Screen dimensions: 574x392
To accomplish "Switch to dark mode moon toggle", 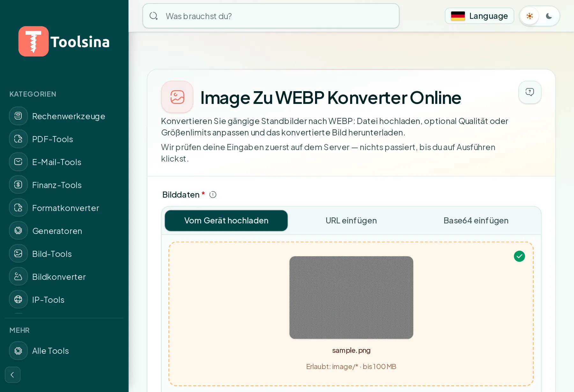I will click(x=549, y=16).
